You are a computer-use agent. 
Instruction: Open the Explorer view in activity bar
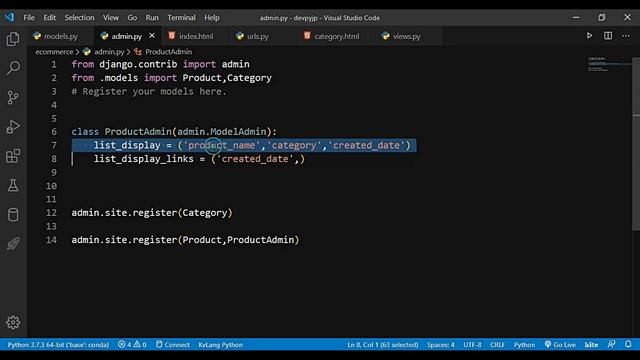pyautogui.click(x=13, y=39)
